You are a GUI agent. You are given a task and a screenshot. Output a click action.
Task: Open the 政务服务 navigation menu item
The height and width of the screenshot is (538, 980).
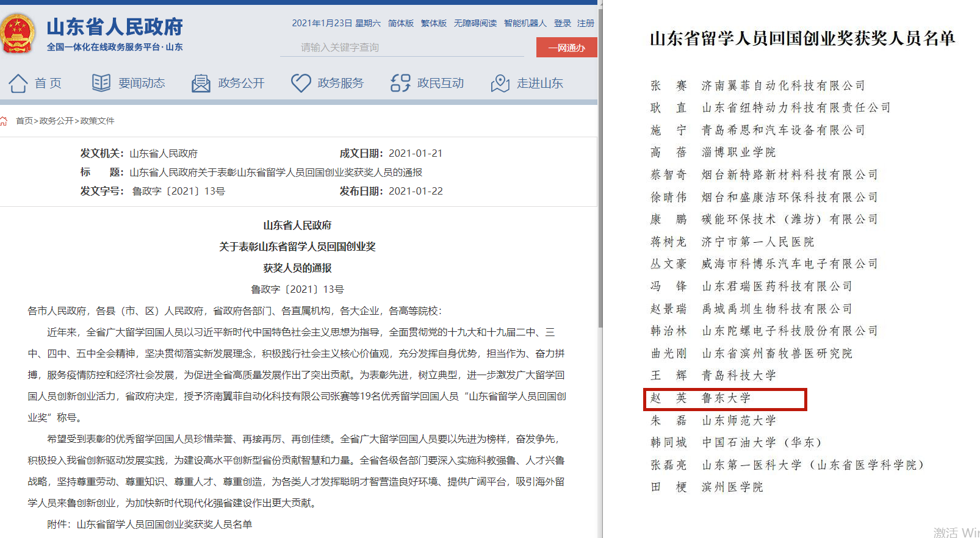(x=340, y=83)
